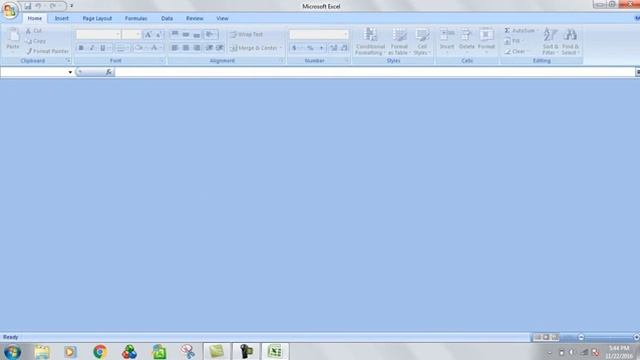Screen dimensions: 640x360
Task: Open the Find & Select menu
Action: [570, 41]
